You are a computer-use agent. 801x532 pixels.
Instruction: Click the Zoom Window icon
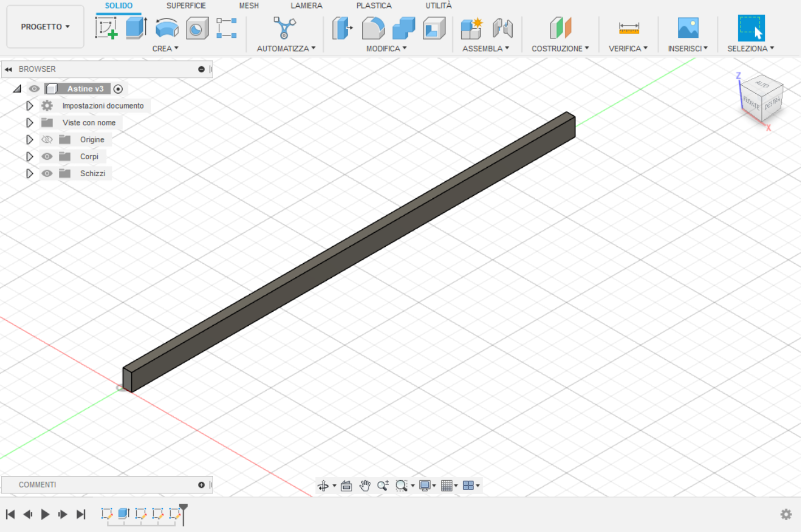(x=401, y=486)
